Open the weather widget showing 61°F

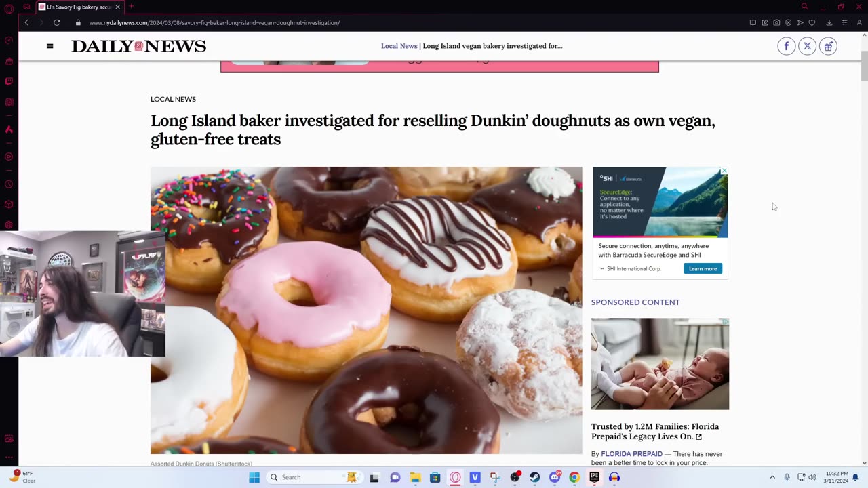[x=23, y=477]
